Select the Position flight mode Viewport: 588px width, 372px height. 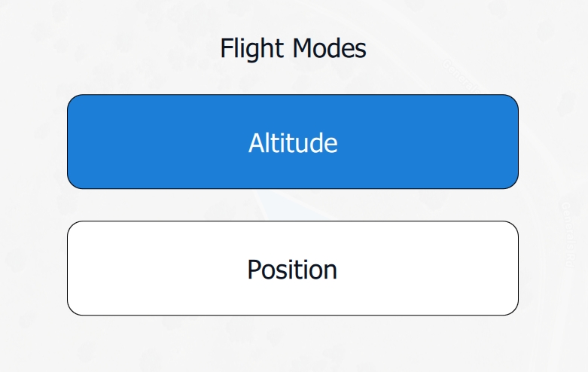293,268
